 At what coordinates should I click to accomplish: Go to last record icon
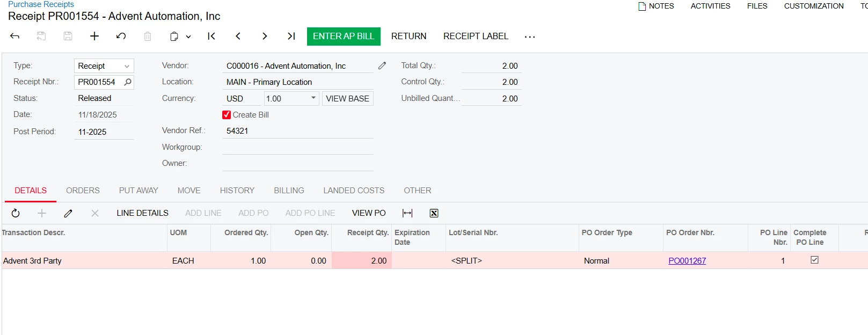pos(291,36)
